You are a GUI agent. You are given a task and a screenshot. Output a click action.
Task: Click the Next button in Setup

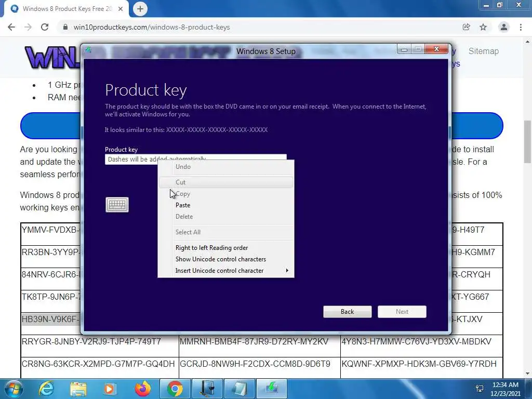402,312
